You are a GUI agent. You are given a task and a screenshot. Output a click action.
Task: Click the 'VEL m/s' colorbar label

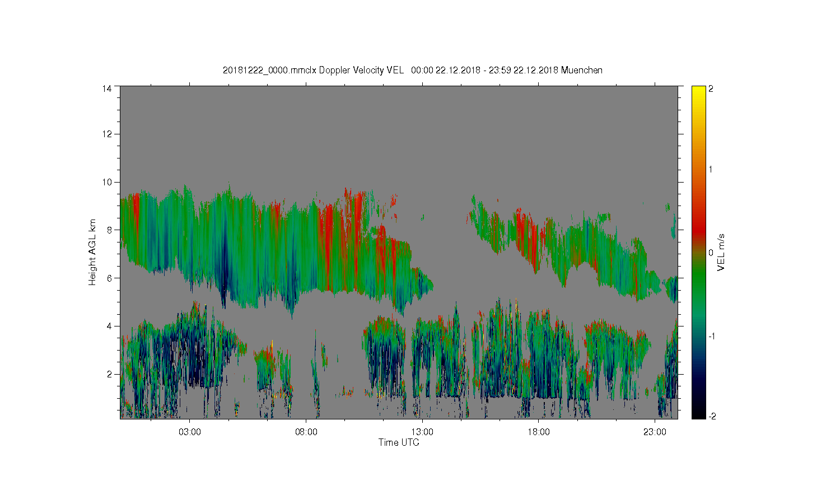[721, 252]
